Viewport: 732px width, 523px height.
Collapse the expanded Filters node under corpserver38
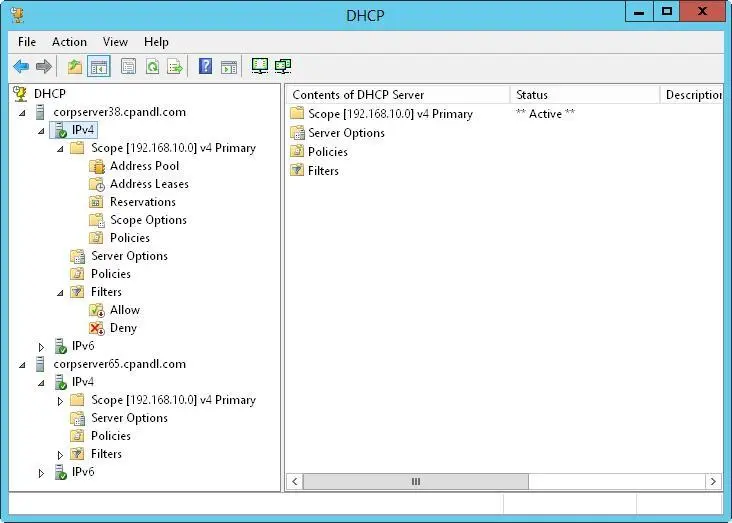pyautogui.click(x=60, y=293)
